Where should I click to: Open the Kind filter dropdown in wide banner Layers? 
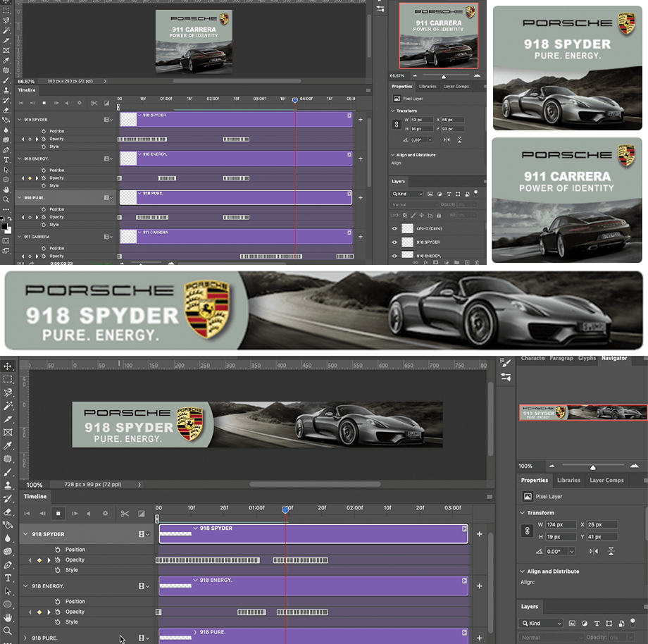(540, 624)
